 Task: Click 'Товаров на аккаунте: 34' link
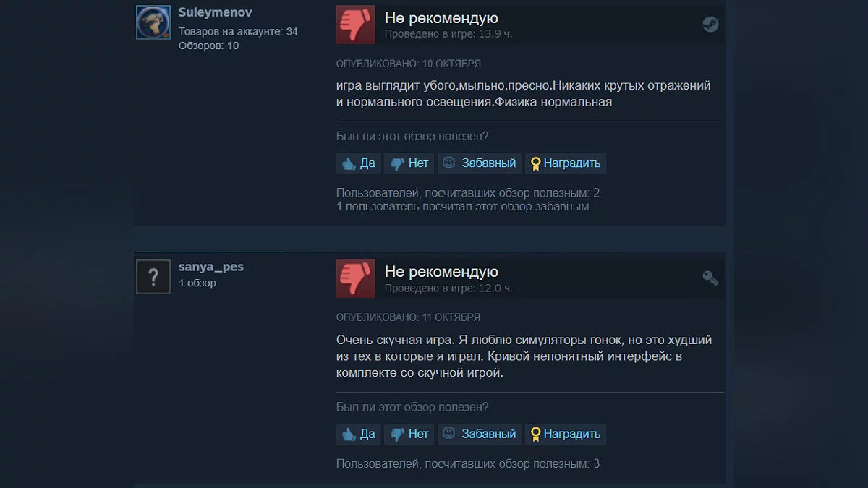[x=238, y=32]
